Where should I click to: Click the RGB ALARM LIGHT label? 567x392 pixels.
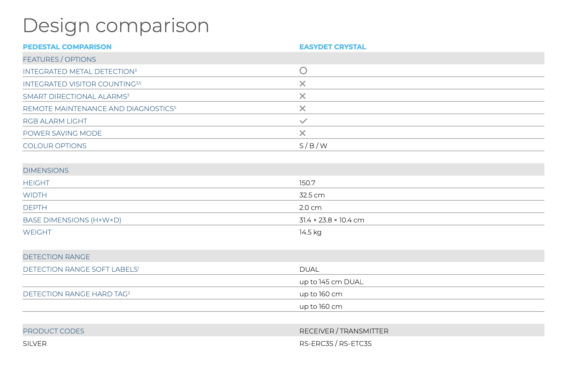click(55, 121)
